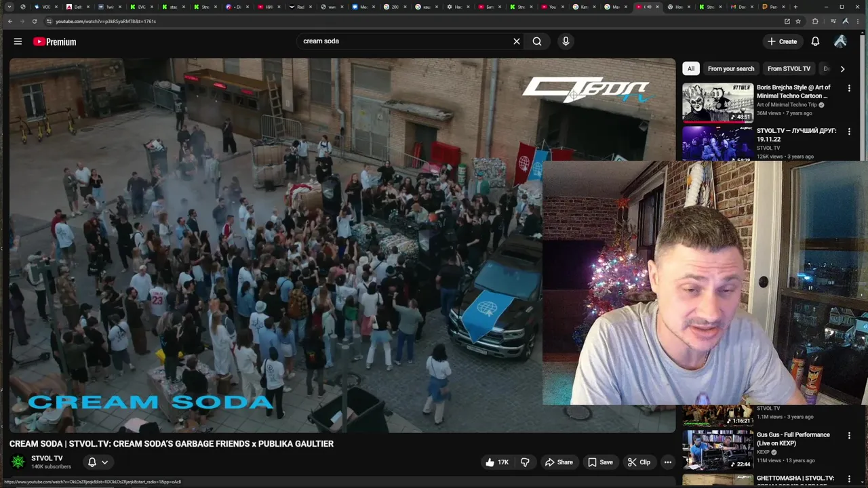The height and width of the screenshot is (488, 868).
Task: Go forward in browser history
Action: 22,21
